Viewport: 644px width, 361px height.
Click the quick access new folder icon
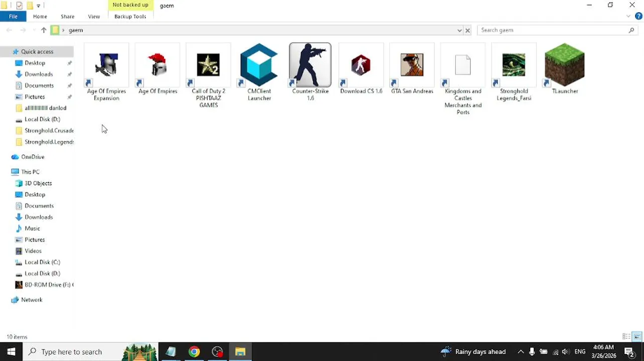pos(30,6)
